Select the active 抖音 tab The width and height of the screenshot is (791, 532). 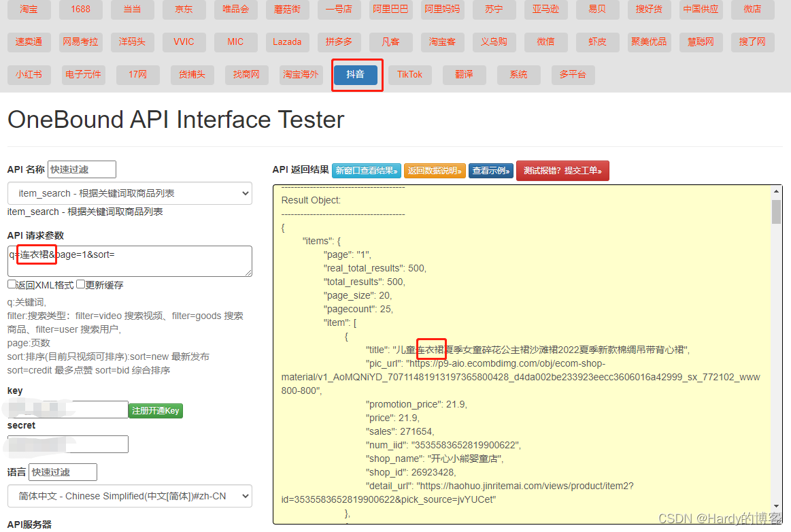click(x=355, y=75)
